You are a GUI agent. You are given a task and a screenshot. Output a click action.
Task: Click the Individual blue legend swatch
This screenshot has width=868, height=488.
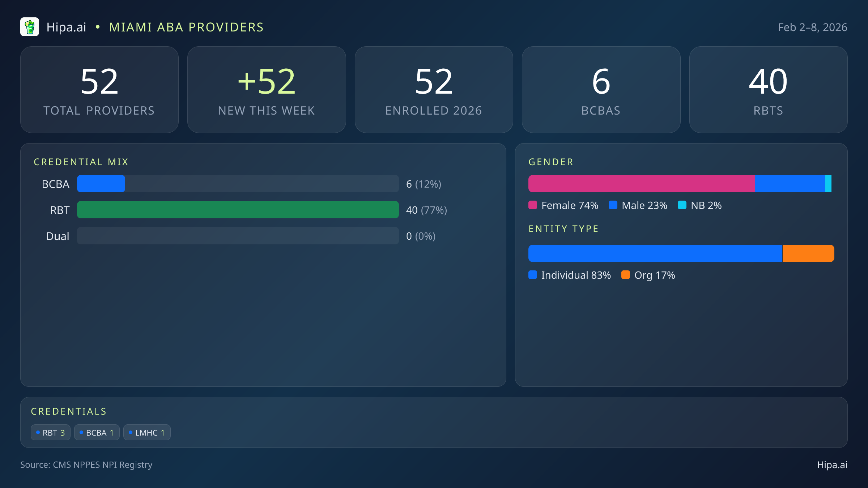point(533,275)
